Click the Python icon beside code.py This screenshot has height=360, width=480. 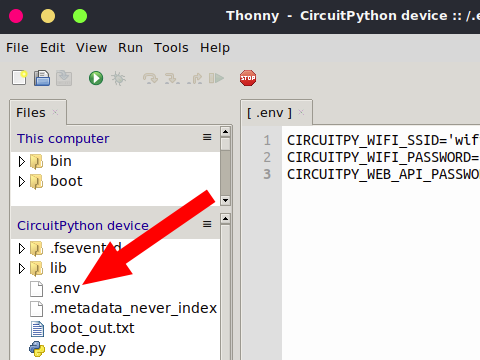(37, 349)
